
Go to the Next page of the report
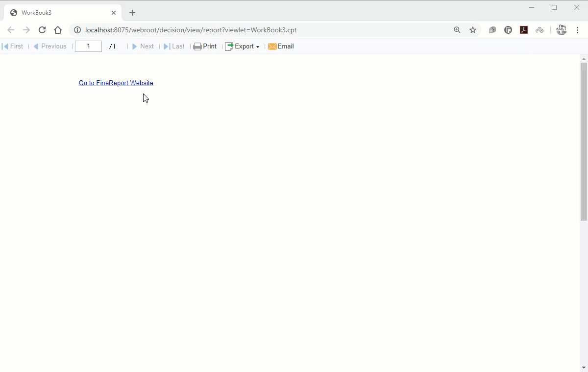144,46
